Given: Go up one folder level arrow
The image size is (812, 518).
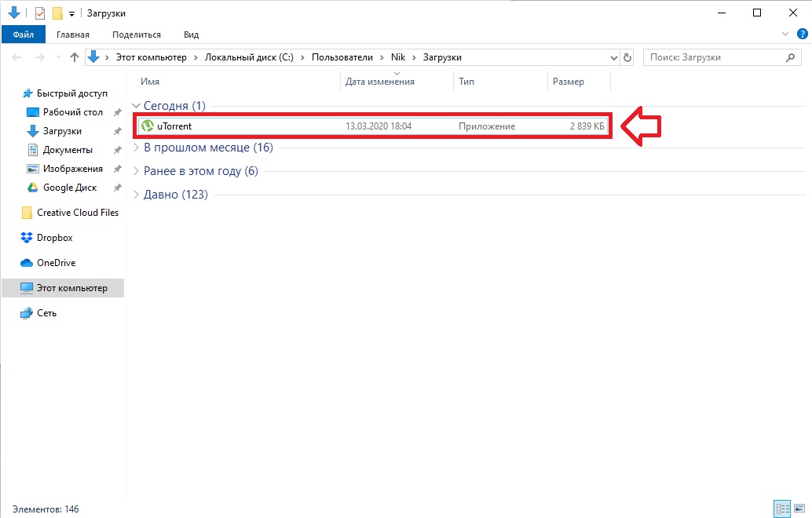Looking at the screenshot, I should pyautogui.click(x=75, y=57).
